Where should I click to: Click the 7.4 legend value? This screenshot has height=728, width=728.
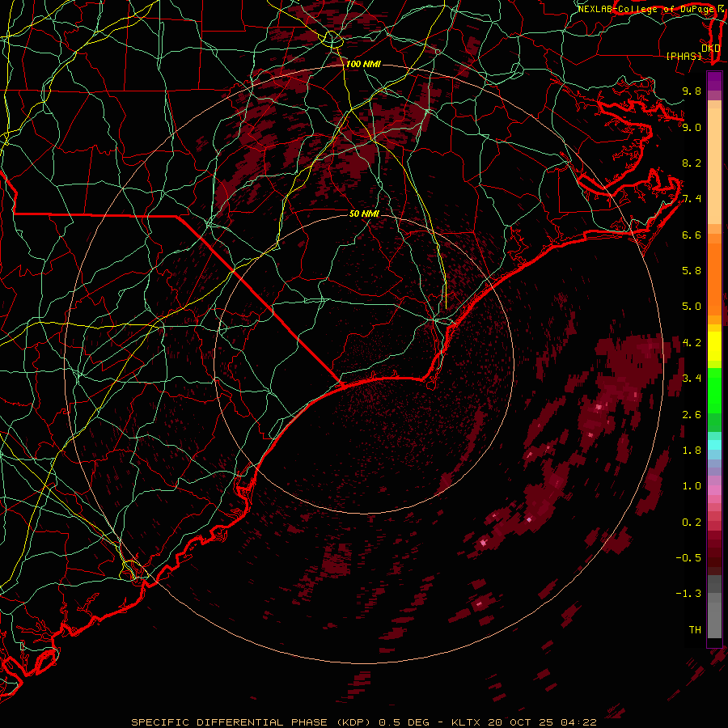(x=692, y=199)
